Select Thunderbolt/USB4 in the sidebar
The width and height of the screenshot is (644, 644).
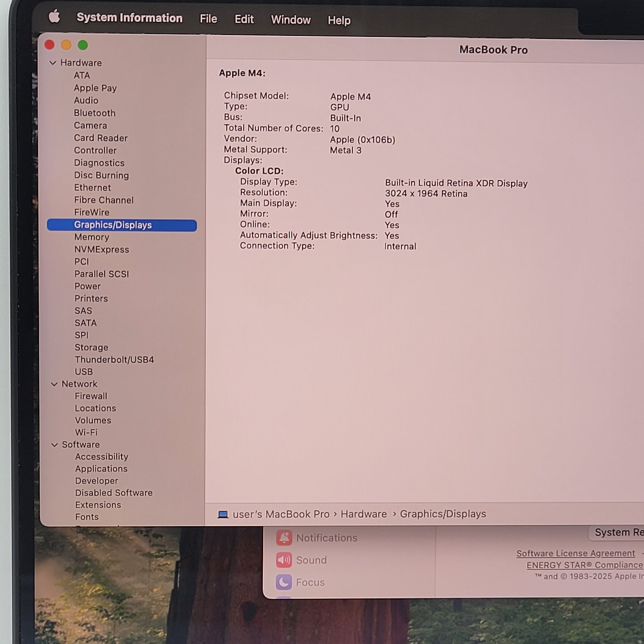tap(115, 360)
